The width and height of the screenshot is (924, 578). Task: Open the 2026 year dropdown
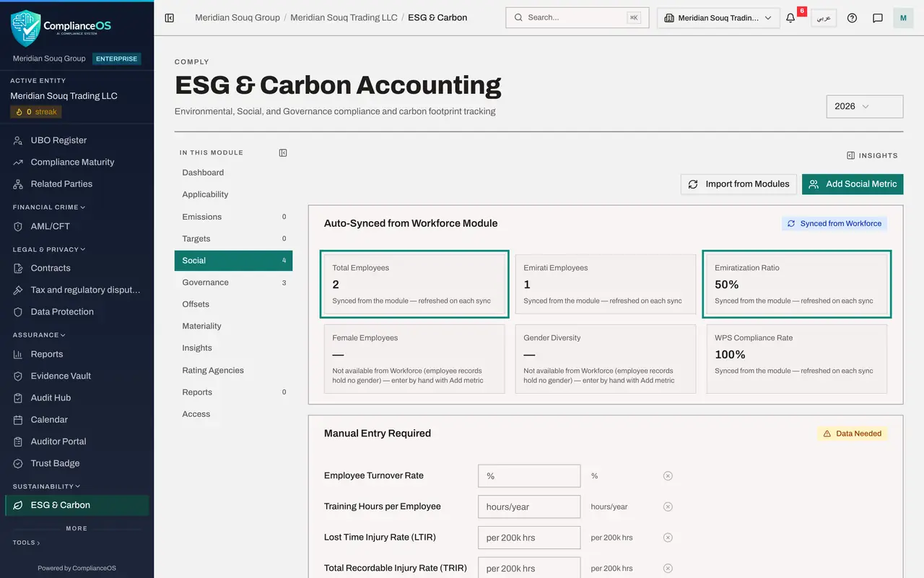click(865, 106)
